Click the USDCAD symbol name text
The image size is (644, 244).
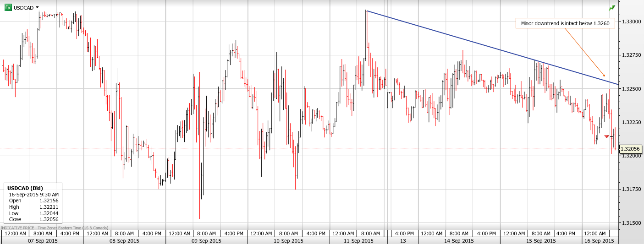click(x=23, y=8)
